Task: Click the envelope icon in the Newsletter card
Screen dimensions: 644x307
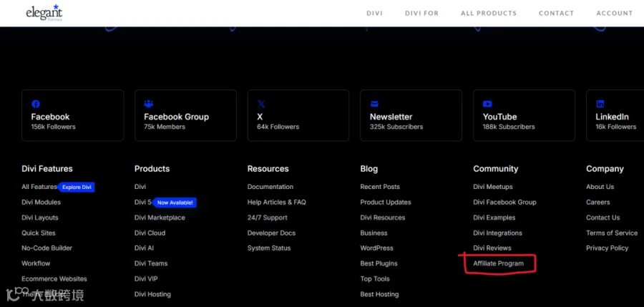Action: (374, 104)
